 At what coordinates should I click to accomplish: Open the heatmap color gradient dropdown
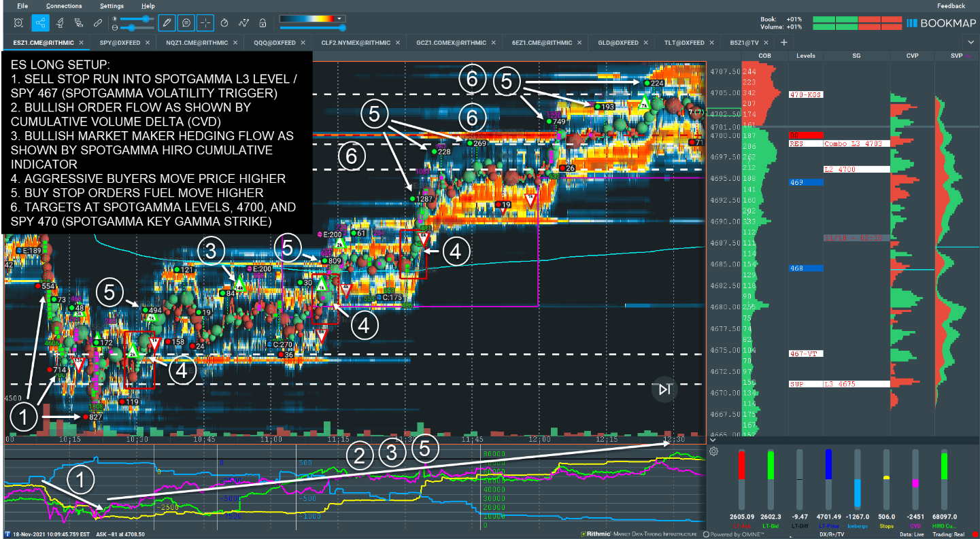pyautogui.click(x=339, y=18)
